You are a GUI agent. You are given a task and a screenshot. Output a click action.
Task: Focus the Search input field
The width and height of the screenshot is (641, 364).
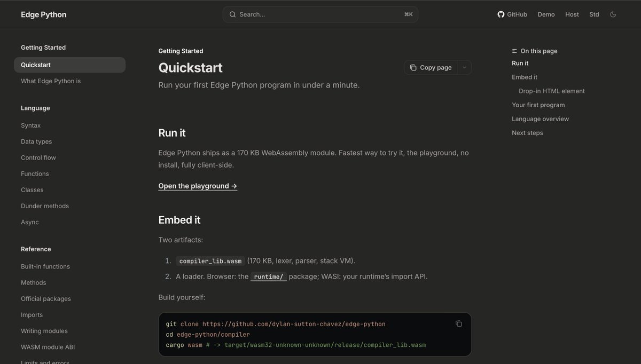(320, 14)
